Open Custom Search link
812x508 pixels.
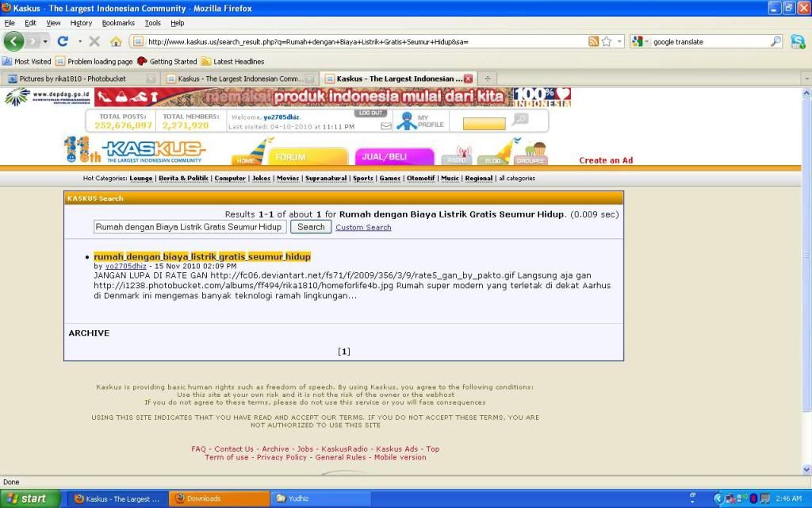363,227
